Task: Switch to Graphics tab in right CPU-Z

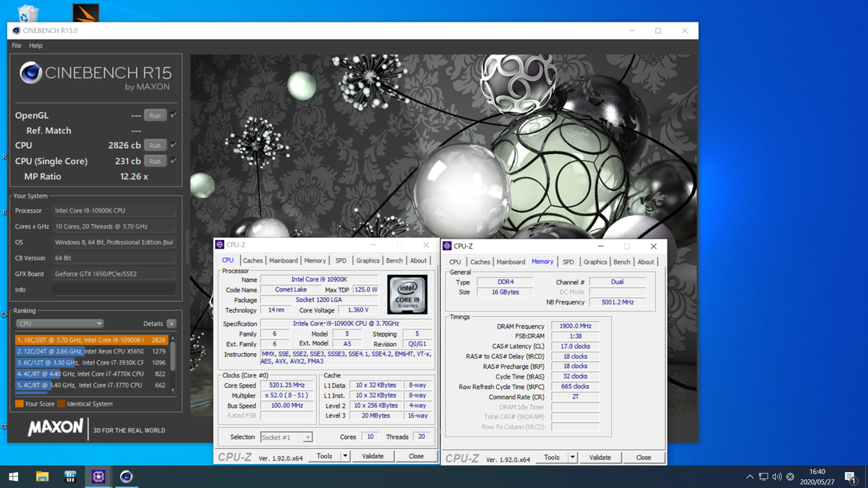Action: (595, 262)
